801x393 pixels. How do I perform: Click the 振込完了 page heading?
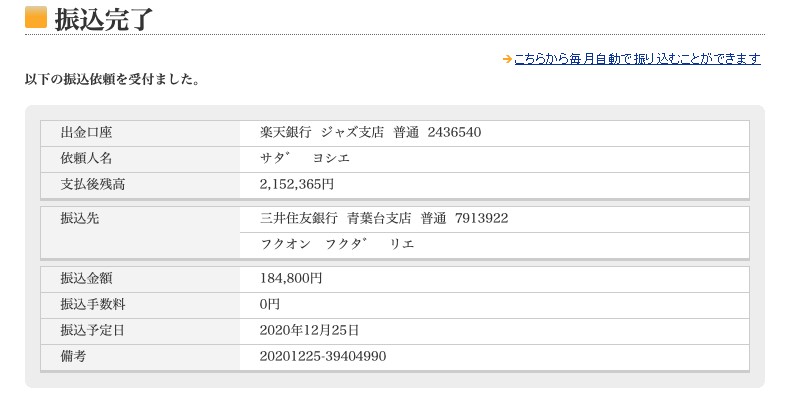103,19
